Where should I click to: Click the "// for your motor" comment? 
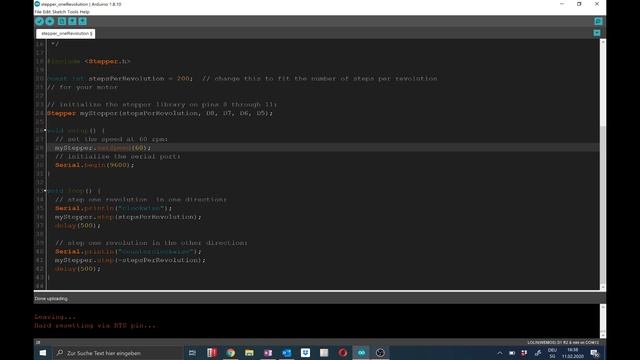(82, 87)
